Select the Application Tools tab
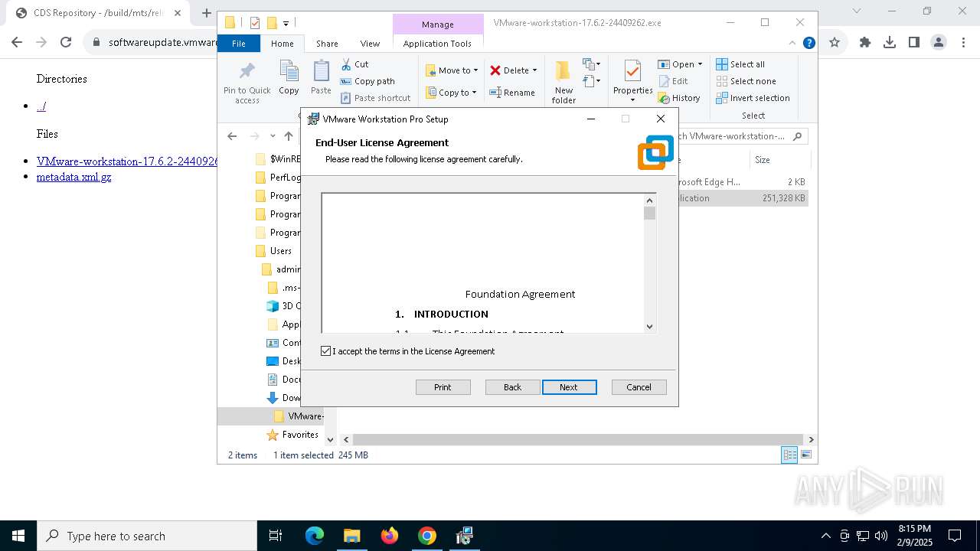Screen dimensions: 980x551 [437, 44]
